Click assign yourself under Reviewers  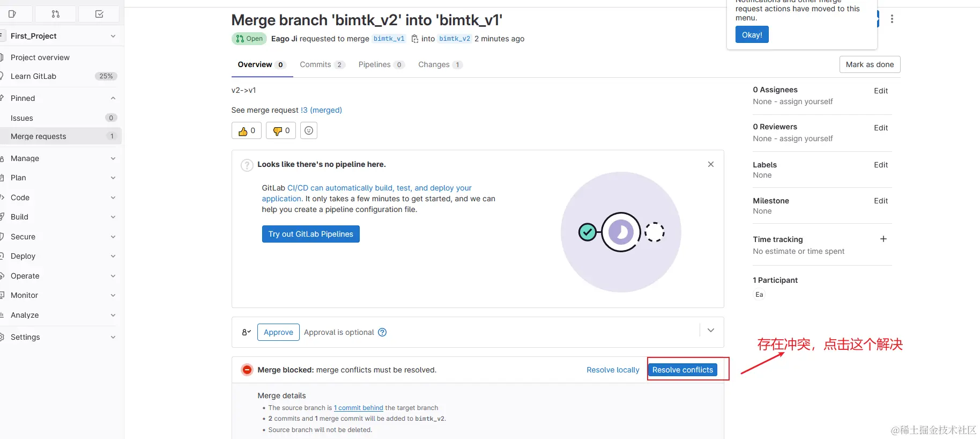click(x=806, y=138)
